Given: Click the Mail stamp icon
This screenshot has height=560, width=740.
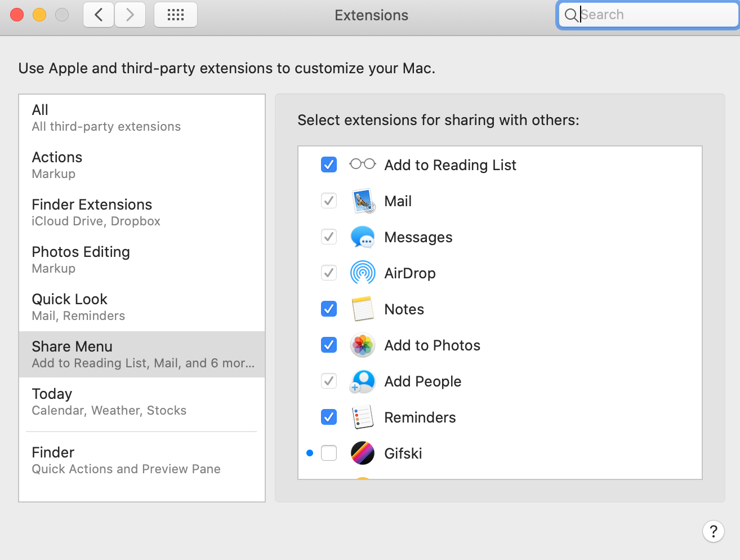Looking at the screenshot, I should coord(363,201).
